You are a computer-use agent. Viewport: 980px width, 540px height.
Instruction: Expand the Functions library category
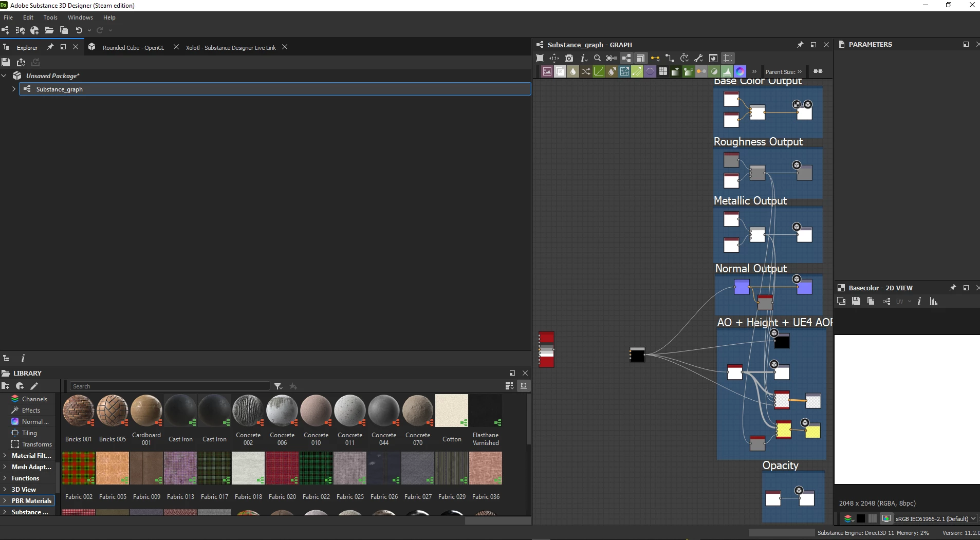click(5, 478)
